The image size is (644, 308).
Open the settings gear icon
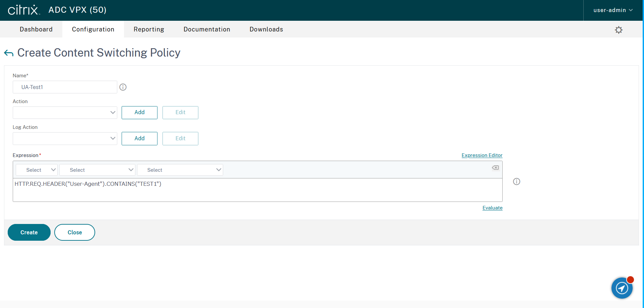coord(619,30)
